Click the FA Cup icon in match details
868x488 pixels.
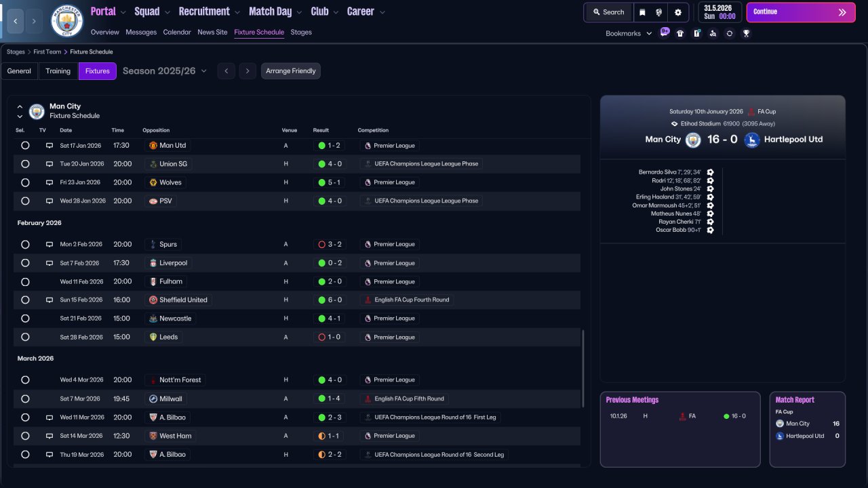click(x=751, y=112)
